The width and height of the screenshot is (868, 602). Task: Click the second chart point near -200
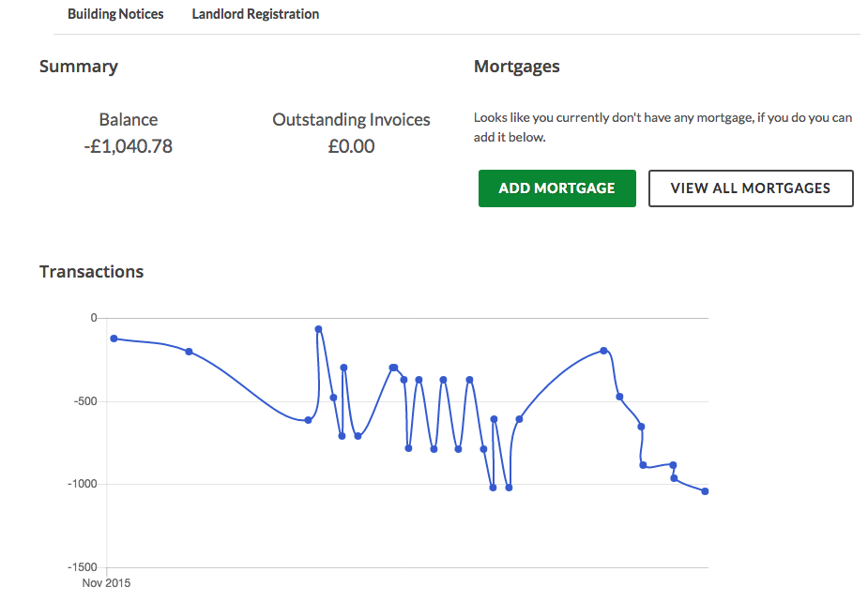189,352
